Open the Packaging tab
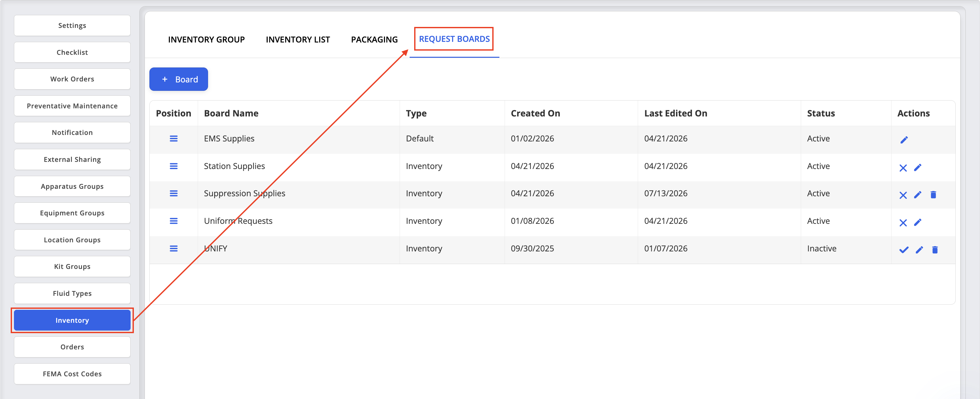The width and height of the screenshot is (980, 399). point(374,40)
